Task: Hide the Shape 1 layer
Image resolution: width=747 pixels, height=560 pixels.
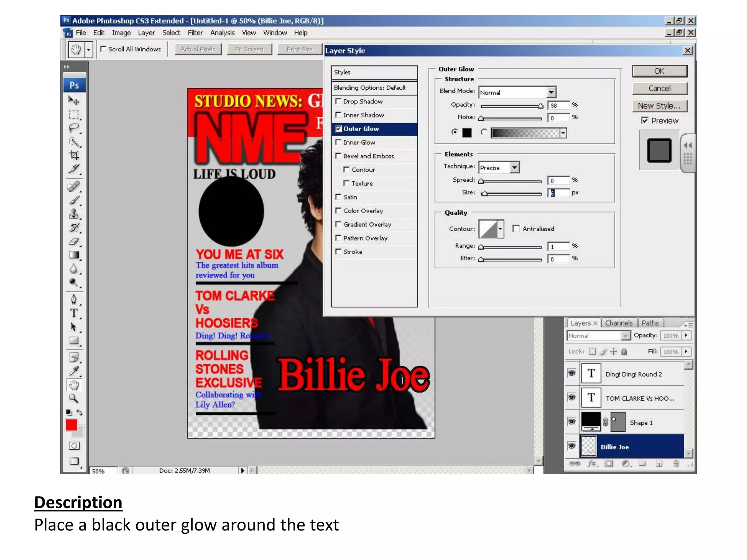Action: (x=572, y=422)
